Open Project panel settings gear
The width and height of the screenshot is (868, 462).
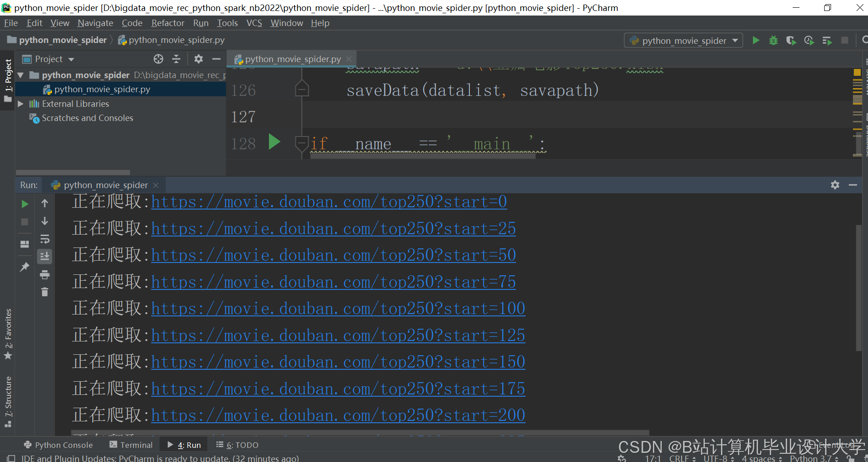click(198, 59)
